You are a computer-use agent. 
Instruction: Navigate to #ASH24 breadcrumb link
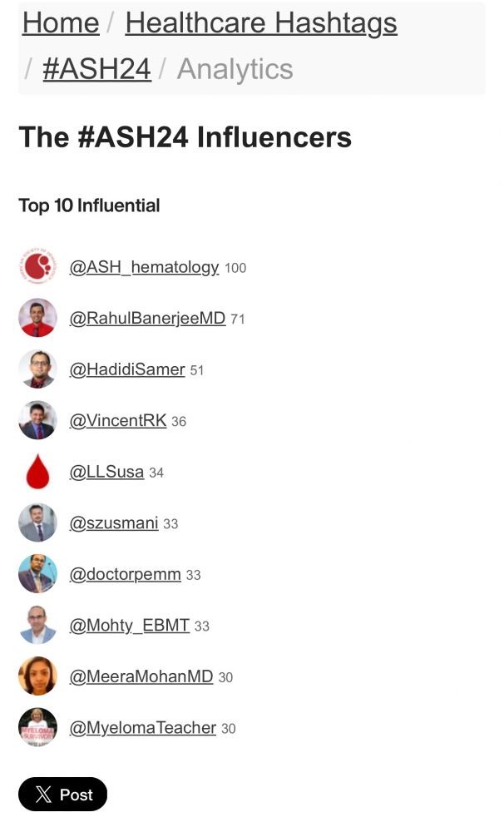[96, 69]
